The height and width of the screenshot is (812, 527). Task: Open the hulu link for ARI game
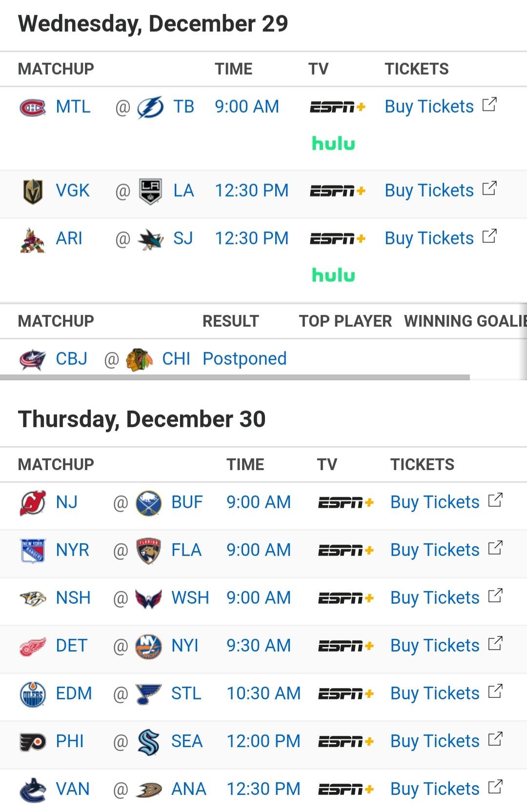pyautogui.click(x=333, y=275)
